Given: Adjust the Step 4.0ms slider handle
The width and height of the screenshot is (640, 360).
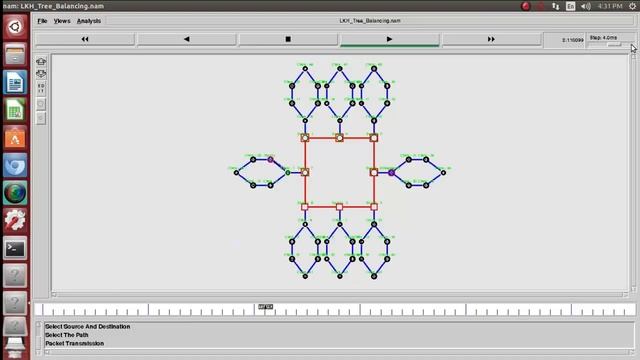Looking at the screenshot, I should pyautogui.click(x=614, y=44).
